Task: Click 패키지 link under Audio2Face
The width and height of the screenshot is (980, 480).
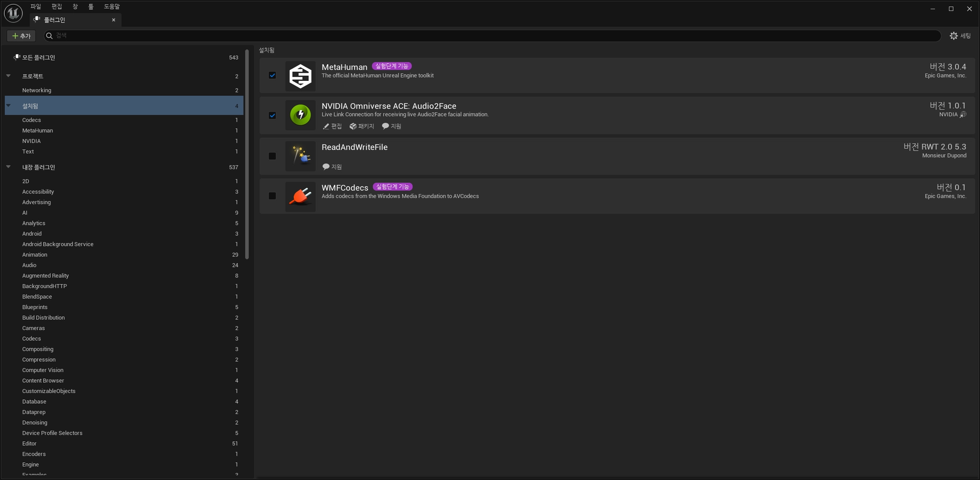Action: point(362,126)
